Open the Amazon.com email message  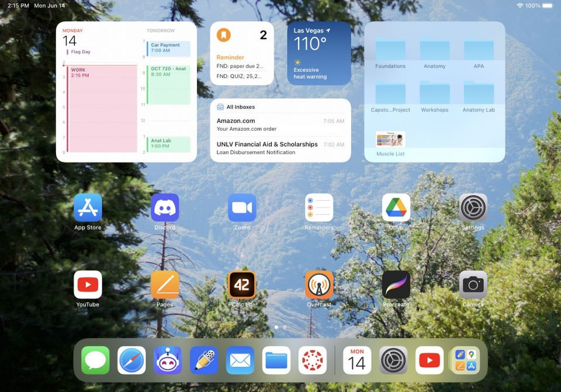point(280,124)
